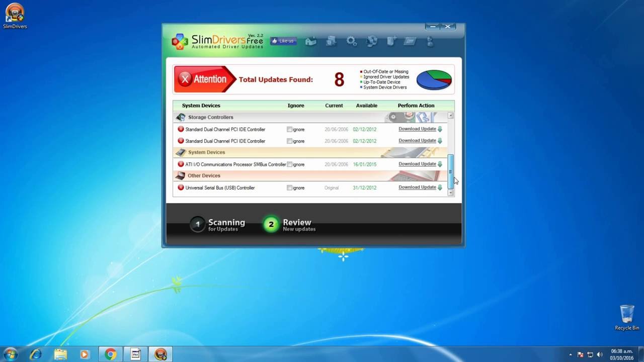Click the SlimDrivers taskbar button
The width and height of the screenshot is (644, 362).
160,354
